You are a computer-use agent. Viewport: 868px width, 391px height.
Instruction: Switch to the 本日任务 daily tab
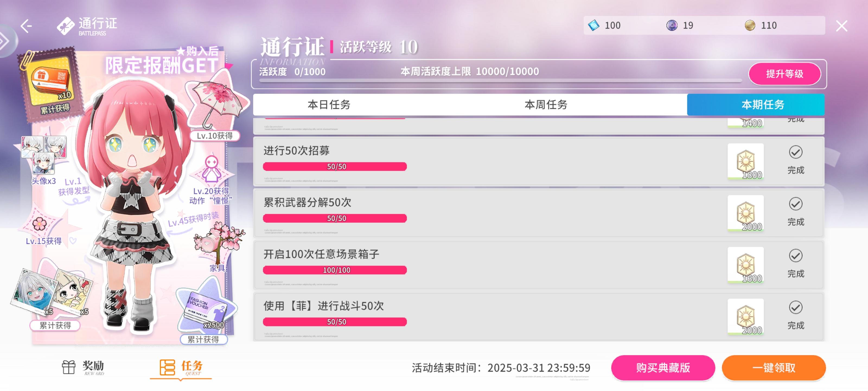329,105
